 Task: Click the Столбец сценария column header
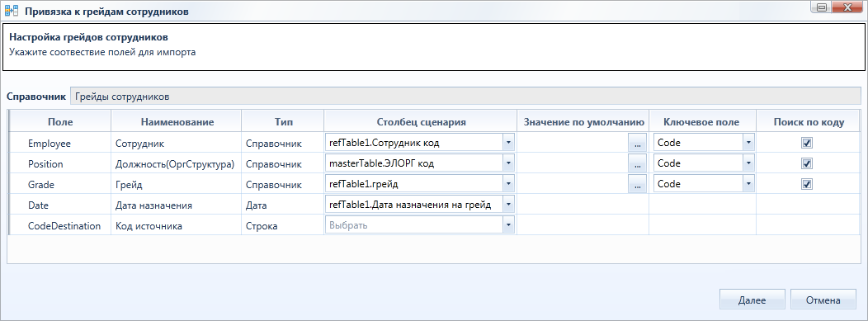421,122
